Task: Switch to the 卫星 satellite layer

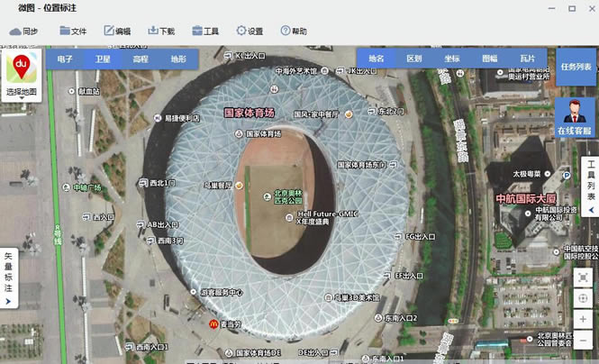Action: pos(103,59)
